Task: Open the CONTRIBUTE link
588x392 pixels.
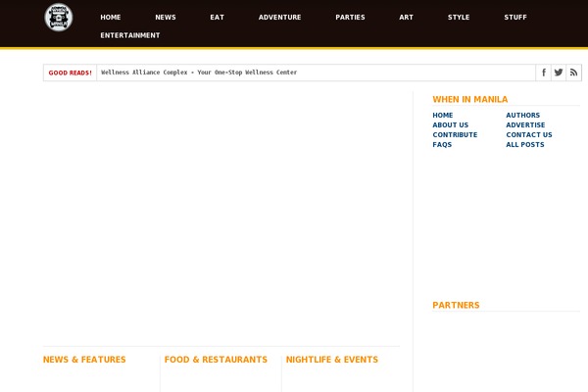Action: [455, 134]
